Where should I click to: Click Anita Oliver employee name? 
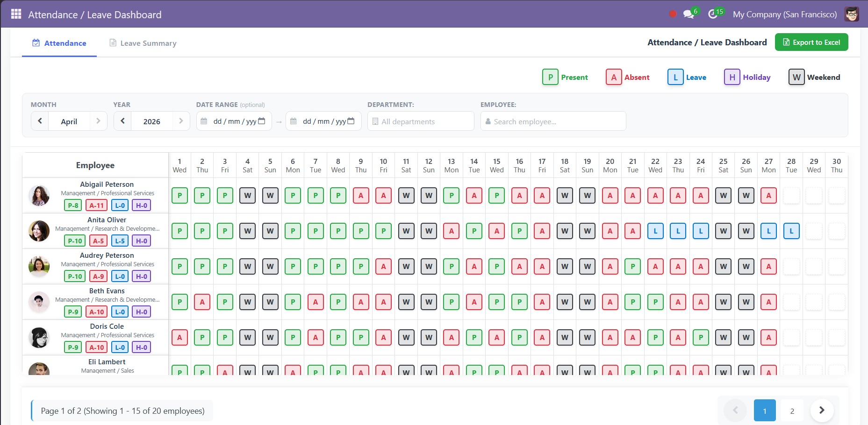(x=107, y=220)
